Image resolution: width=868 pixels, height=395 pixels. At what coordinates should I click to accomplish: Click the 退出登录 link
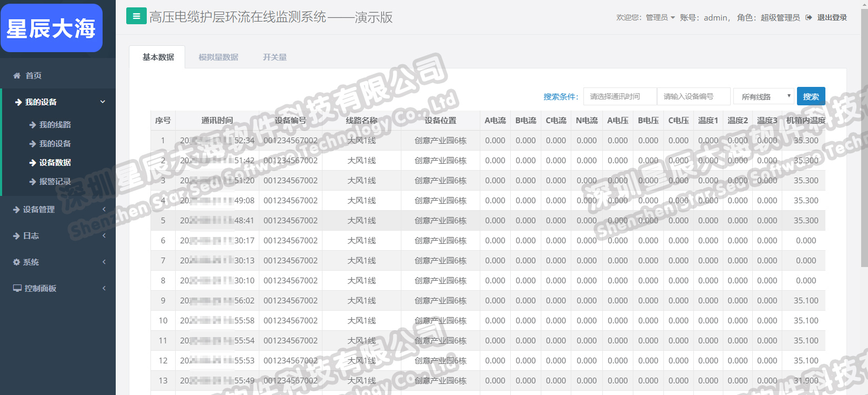832,17
